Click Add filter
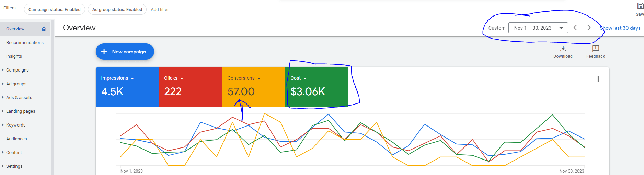This screenshot has width=644, height=175. click(160, 9)
